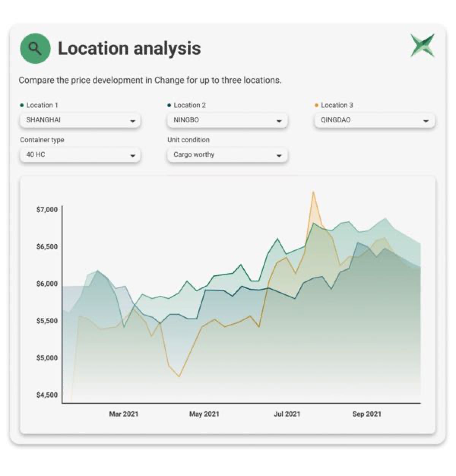Open the Location 3 QINGDAO dropdown
456x476 pixels.
coord(374,120)
